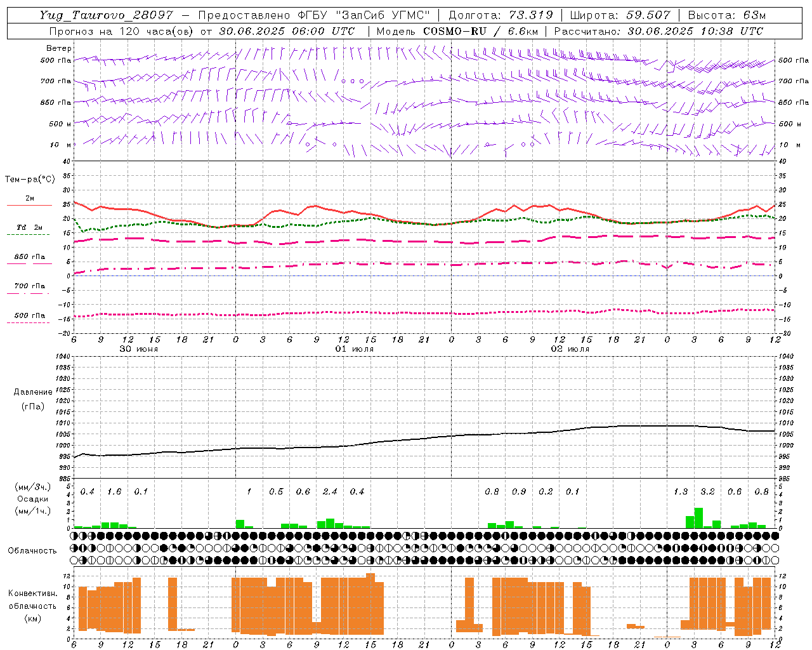The width and height of the screenshot is (812, 650).
Task: Click the Тем-ра(°C) axis label
Action: (x=30, y=180)
